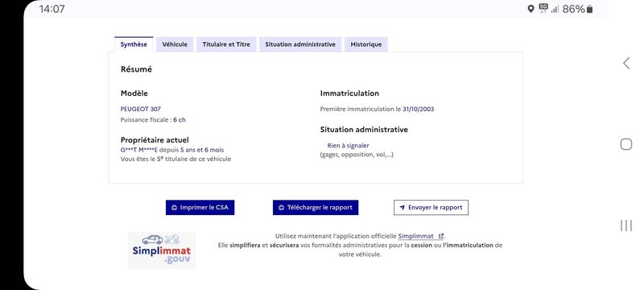The height and width of the screenshot is (290, 644).
Task: Tap the Android back chevron
Action: tap(626, 64)
